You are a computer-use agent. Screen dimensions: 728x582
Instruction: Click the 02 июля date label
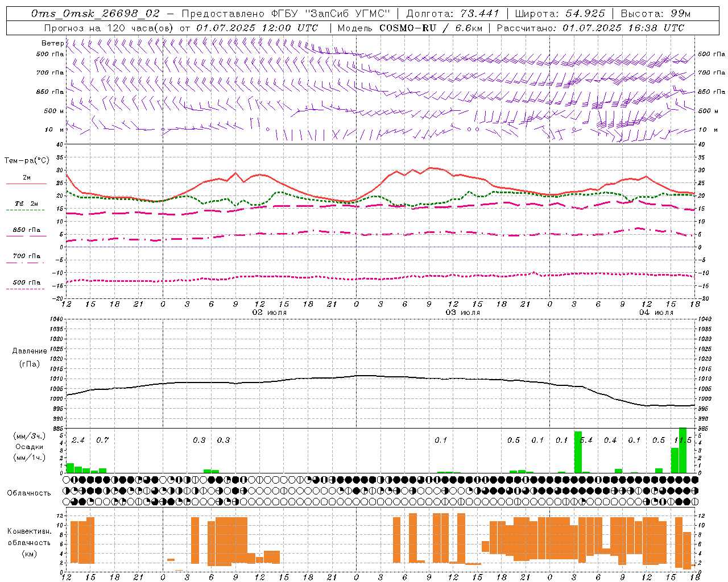[270, 313]
